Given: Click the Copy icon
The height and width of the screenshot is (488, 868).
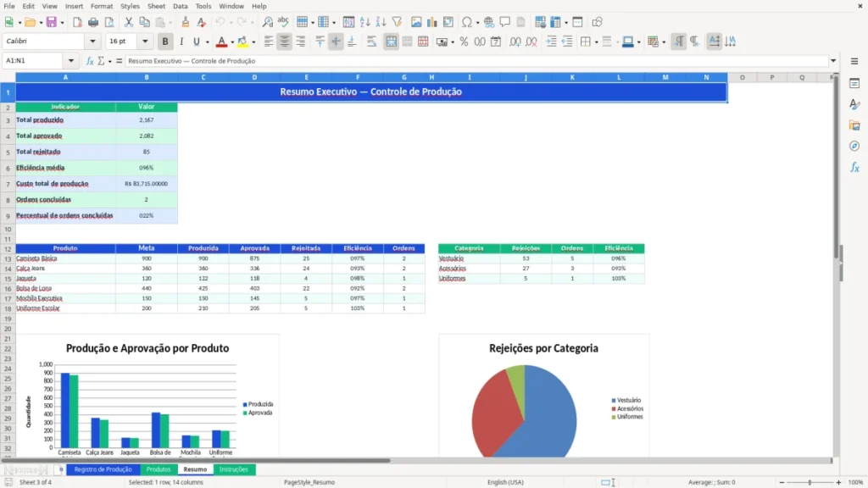Looking at the screenshot, I should pyautogui.click(x=144, y=22).
